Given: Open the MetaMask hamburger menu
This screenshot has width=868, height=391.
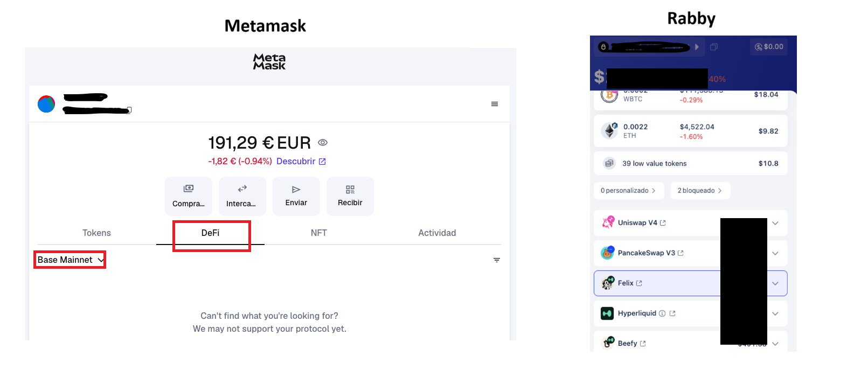Looking at the screenshot, I should (495, 104).
